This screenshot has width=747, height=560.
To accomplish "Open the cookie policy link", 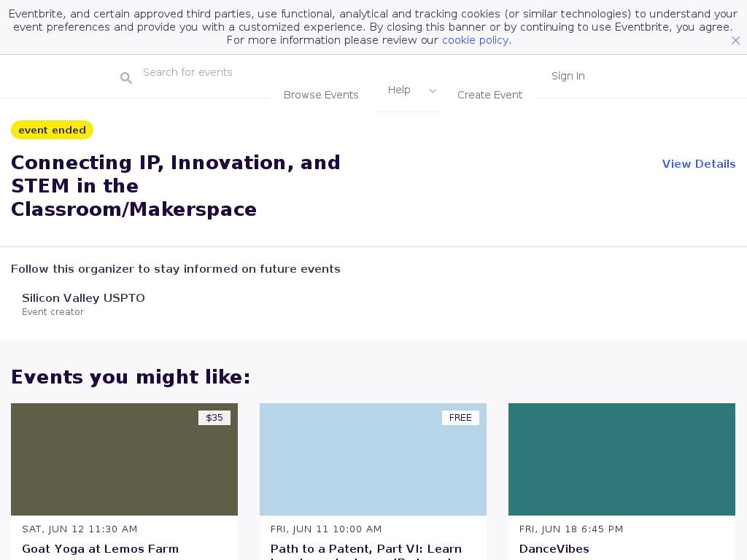I will 475,40.
